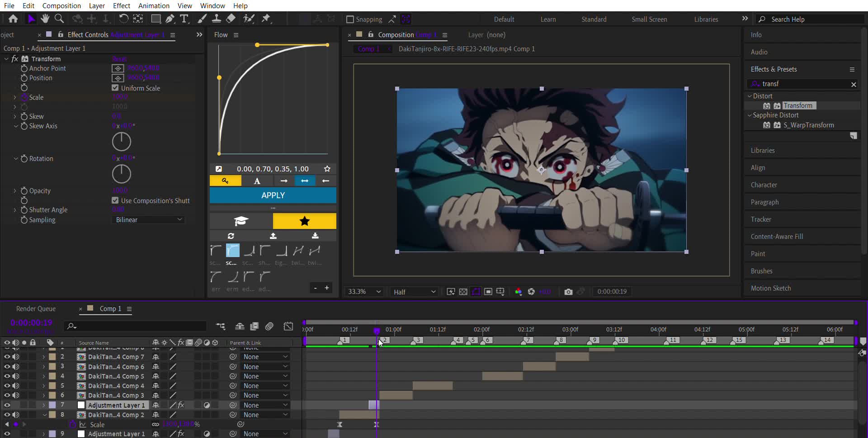The width and height of the screenshot is (868, 438).
Task: Select the Zoom tool in toolbar
Action: click(59, 19)
